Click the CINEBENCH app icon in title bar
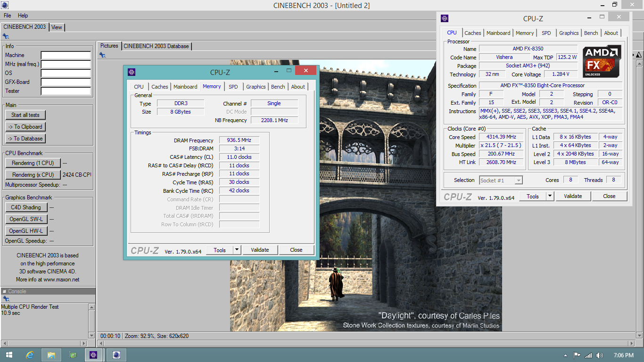The image size is (644, 362). pos(5,5)
